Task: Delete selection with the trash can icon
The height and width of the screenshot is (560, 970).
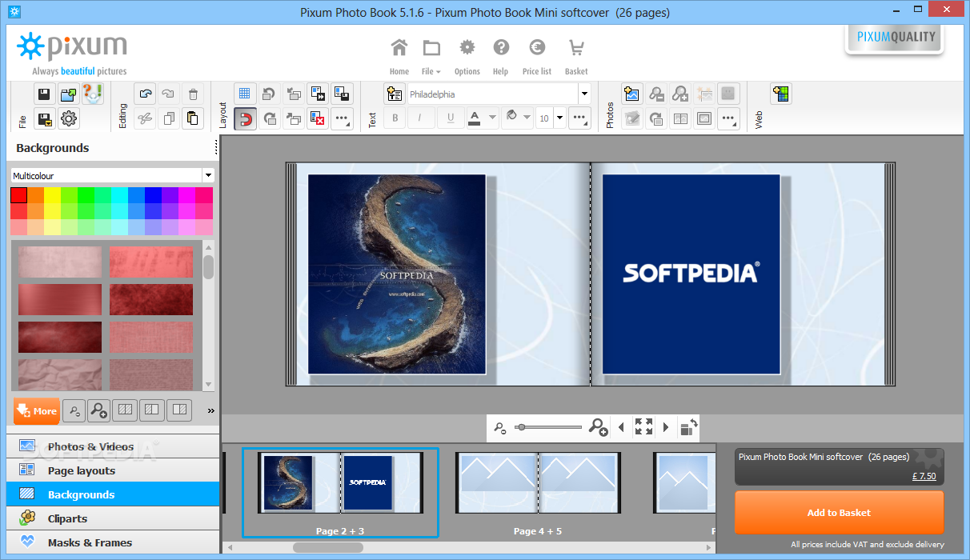Action: [193, 94]
